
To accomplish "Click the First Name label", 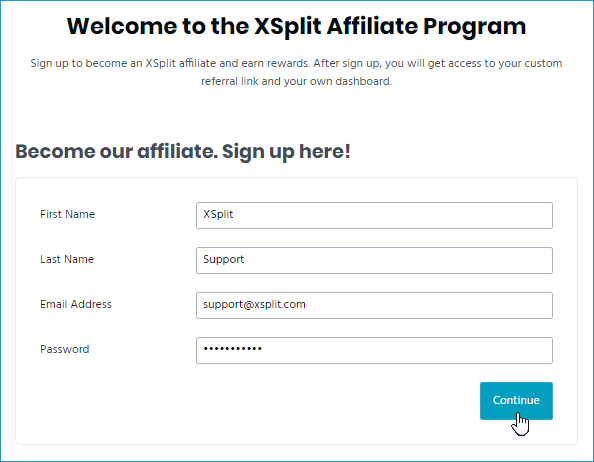I will pyautogui.click(x=67, y=214).
